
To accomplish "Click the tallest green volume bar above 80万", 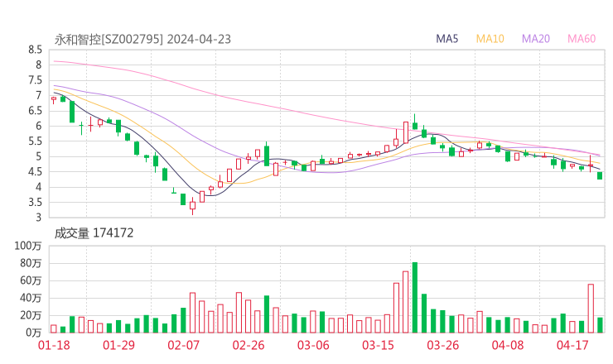I will (x=415, y=298).
